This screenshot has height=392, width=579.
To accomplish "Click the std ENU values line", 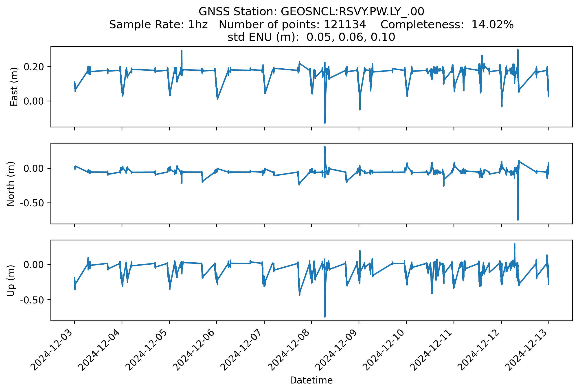I will (x=311, y=37).
